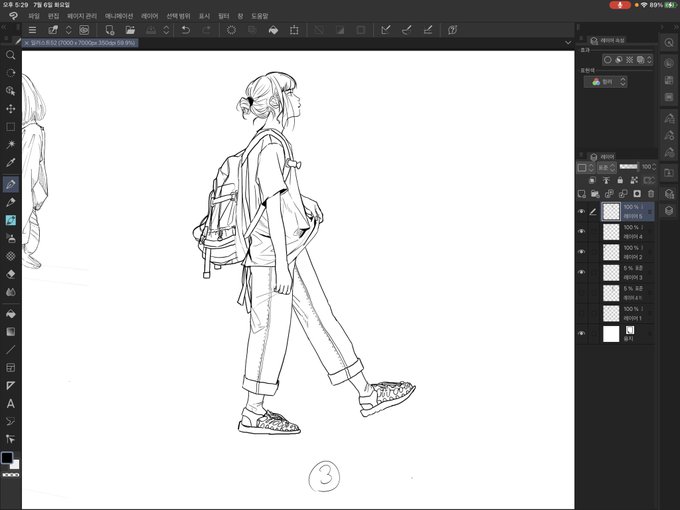Click the New raster layer icon
This screenshot has width=680, height=510.
(582, 193)
